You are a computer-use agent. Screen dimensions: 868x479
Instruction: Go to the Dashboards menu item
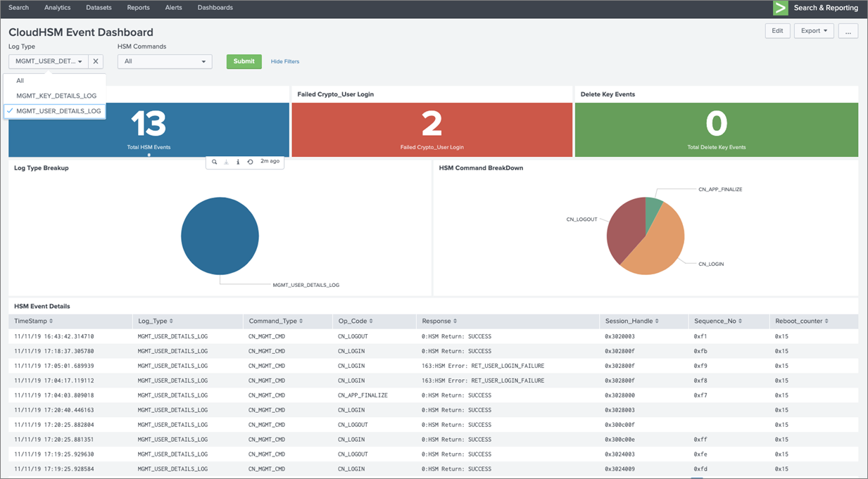[215, 8]
